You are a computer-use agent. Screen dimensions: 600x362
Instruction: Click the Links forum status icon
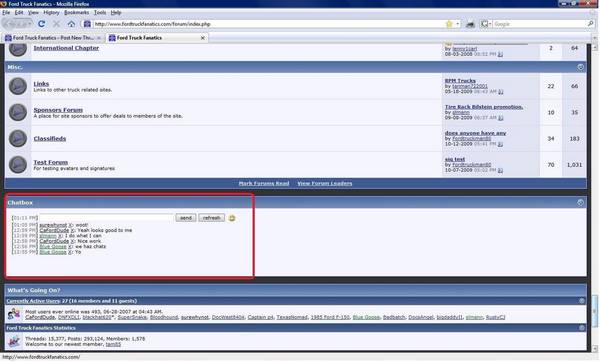coord(18,86)
